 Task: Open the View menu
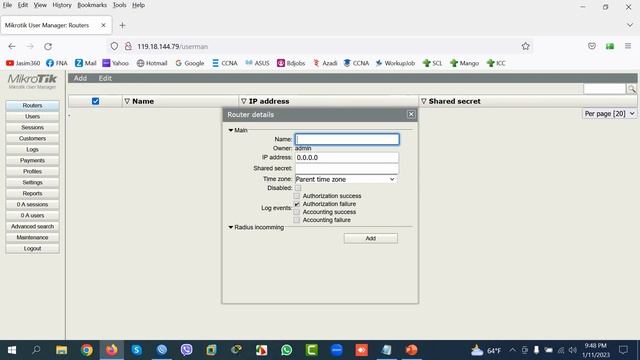coord(40,5)
